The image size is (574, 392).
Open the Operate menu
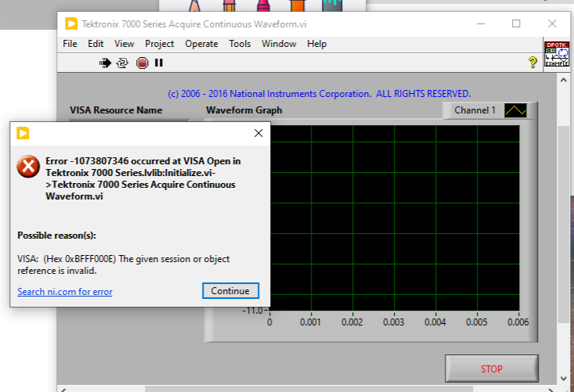tap(201, 44)
